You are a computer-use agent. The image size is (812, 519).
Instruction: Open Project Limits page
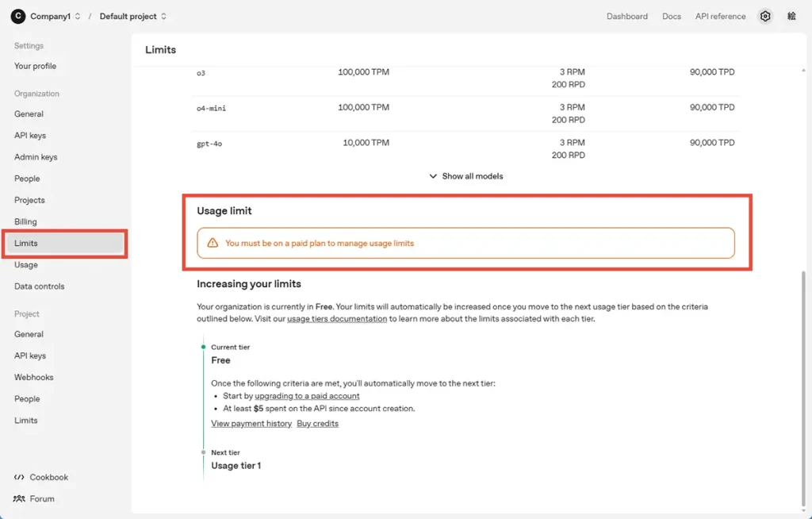(26, 421)
